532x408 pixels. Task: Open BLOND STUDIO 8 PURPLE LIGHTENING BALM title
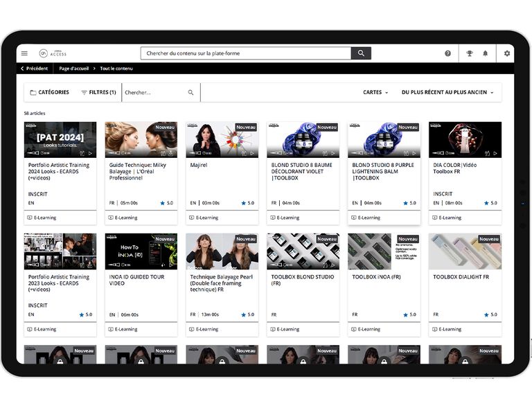tap(382, 171)
